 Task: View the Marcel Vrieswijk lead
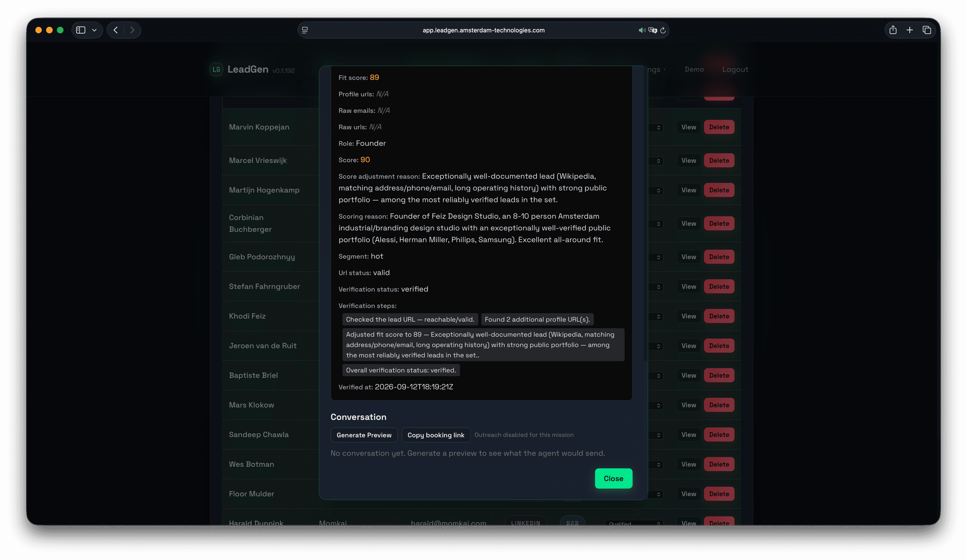click(x=689, y=160)
